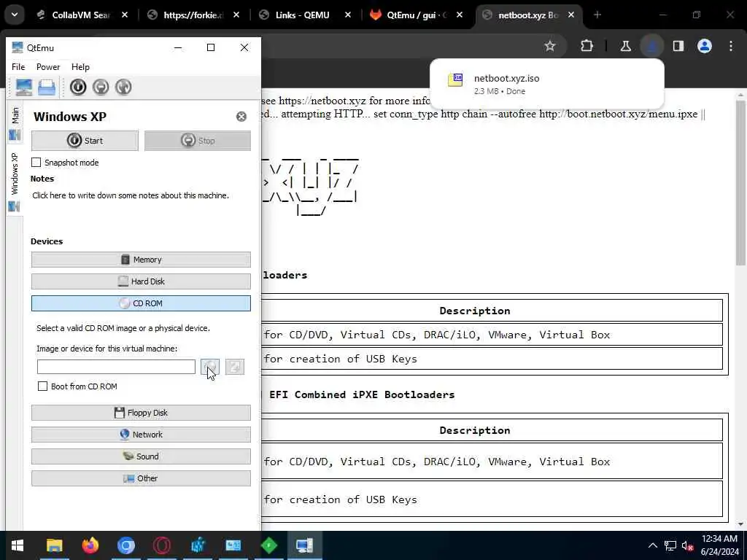
Task: Click the disabled icon next to the CD image browse button
Action: [235, 367]
